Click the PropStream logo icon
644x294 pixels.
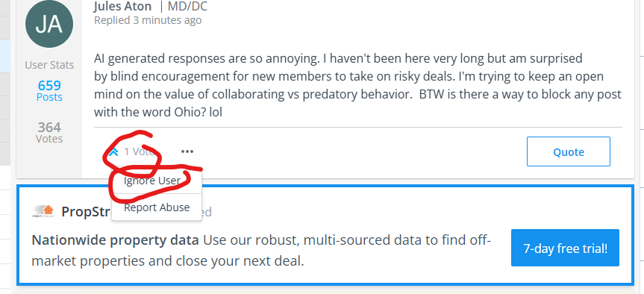point(43,211)
